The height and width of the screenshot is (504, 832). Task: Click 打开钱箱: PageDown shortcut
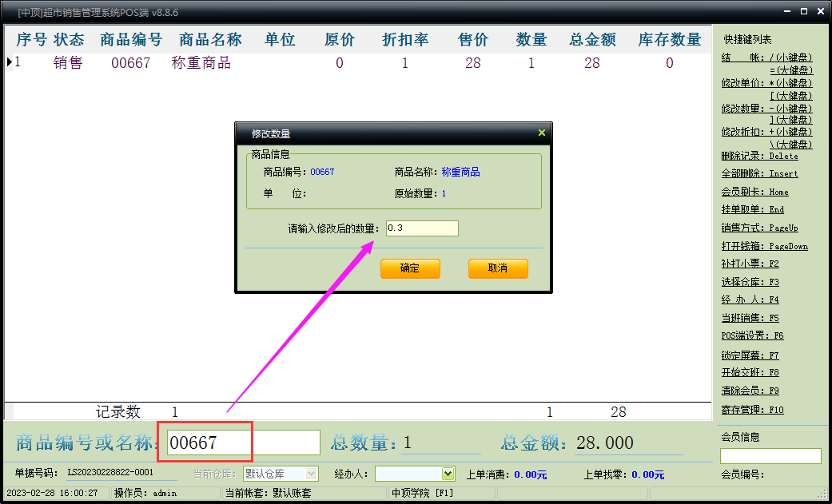click(765, 246)
